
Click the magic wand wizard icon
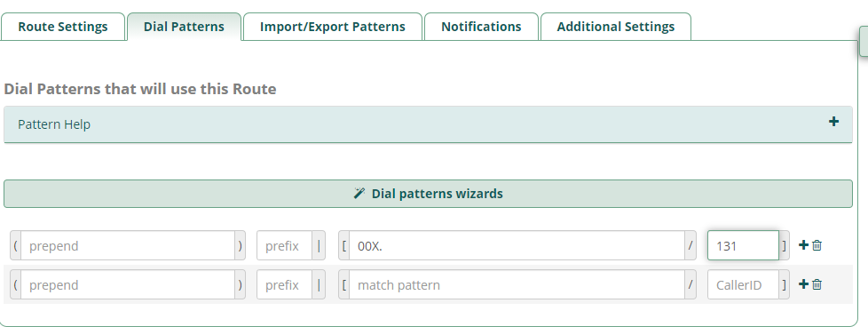click(359, 194)
